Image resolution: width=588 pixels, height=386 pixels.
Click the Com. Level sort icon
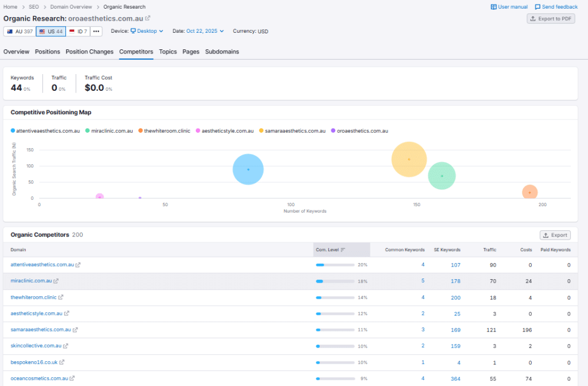click(343, 250)
